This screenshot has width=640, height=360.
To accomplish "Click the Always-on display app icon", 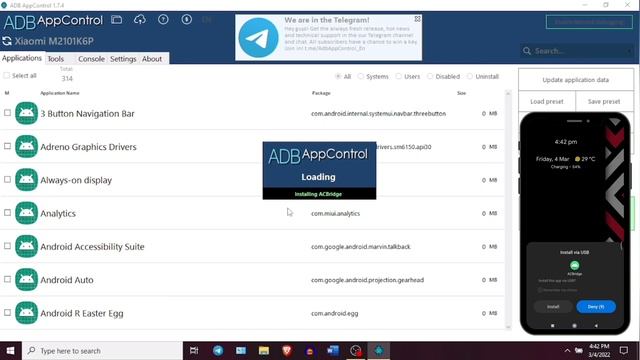I will (27, 180).
